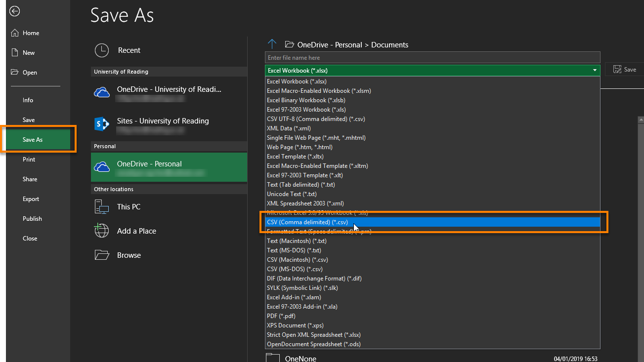The height and width of the screenshot is (362, 644).
Task: Choose Excel Macro-Enabled Workbook (*.xlsm)
Action: pyautogui.click(x=432, y=91)
